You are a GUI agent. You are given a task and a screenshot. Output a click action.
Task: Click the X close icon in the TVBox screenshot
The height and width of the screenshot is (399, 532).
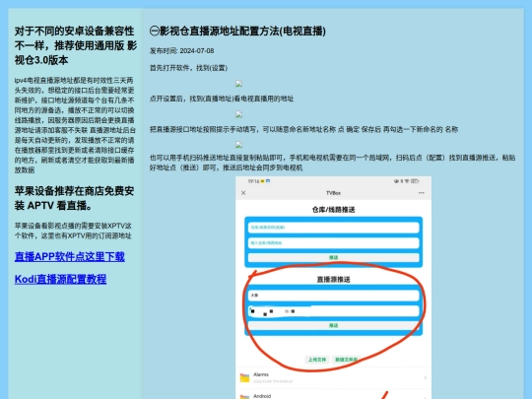point(243,193)
